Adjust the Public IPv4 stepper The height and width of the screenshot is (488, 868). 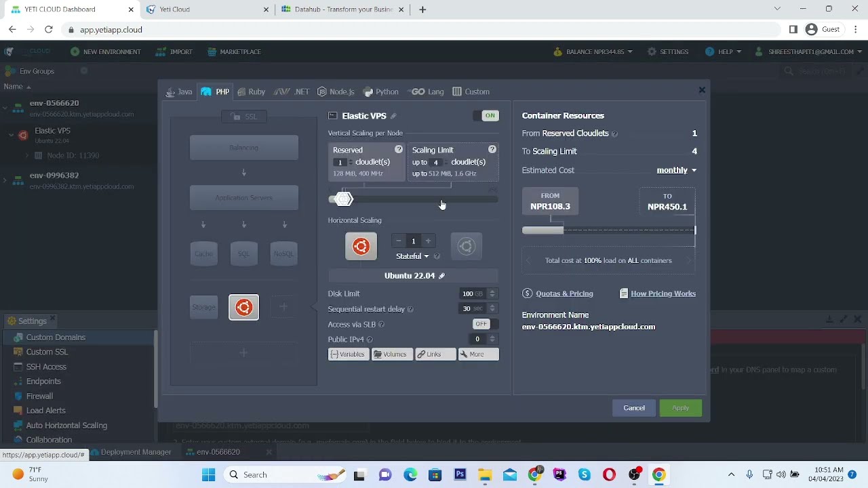[492, 339]
